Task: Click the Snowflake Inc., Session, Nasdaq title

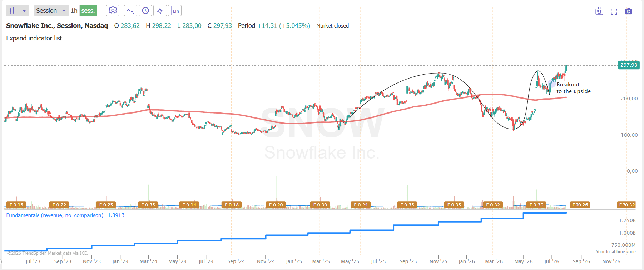Action: (x=57, y=26)
